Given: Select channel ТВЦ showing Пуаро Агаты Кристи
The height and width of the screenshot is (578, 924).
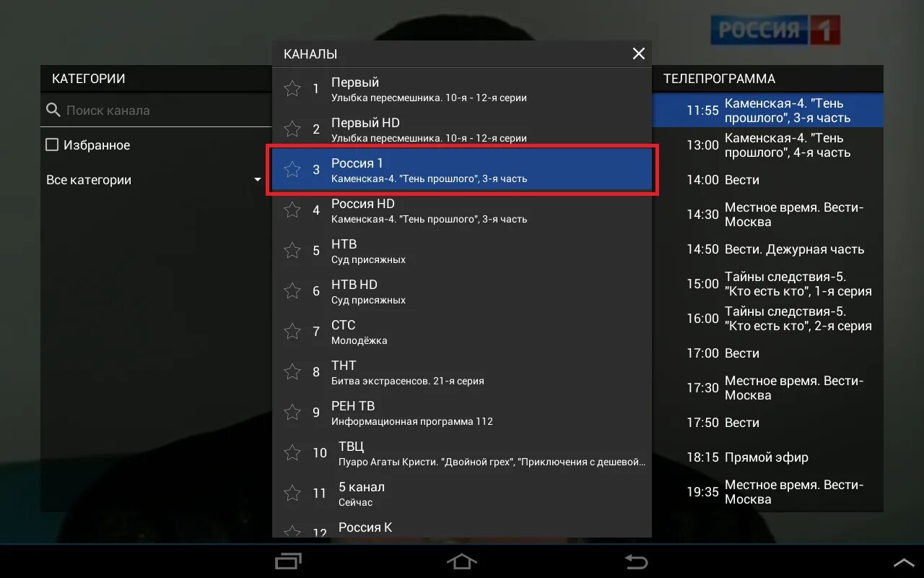Looking at the screenshot, I should (462, 454).
